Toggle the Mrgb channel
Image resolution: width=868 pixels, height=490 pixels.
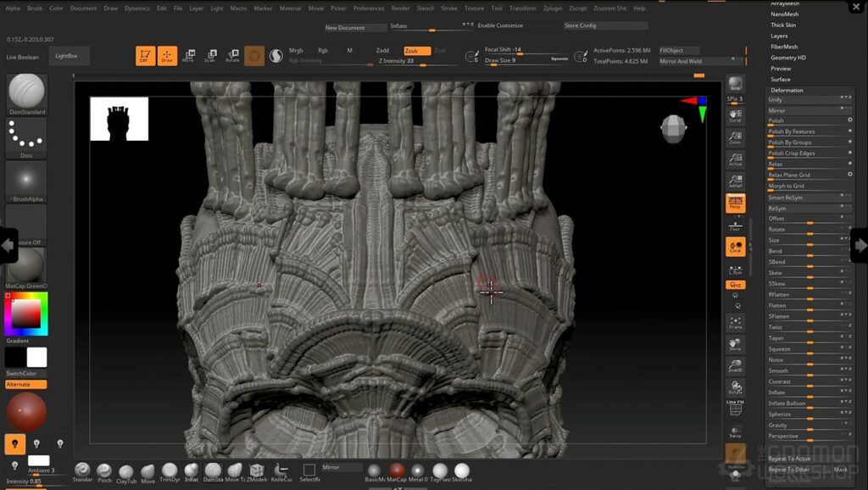[296, 50]
